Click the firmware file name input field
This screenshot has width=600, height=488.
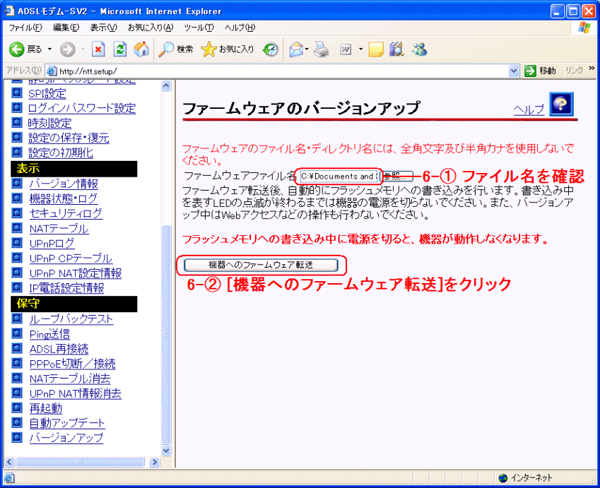click(x=339, y=176)
